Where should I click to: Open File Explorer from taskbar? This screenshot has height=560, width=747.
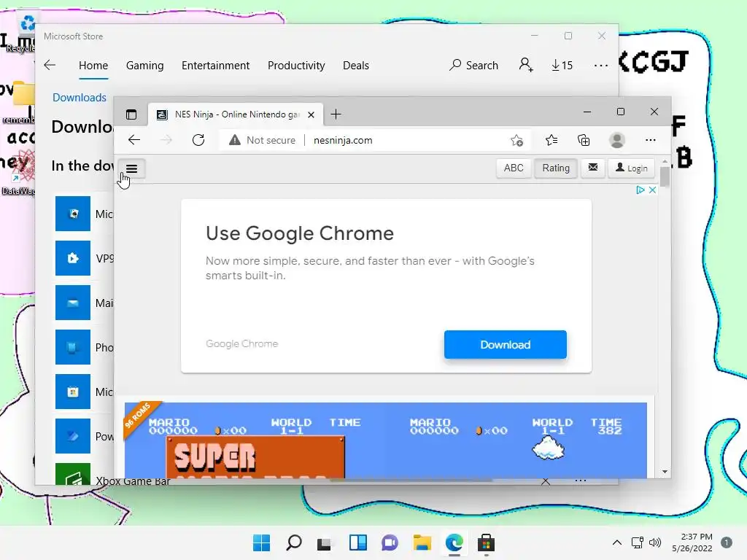coord(422,542)
